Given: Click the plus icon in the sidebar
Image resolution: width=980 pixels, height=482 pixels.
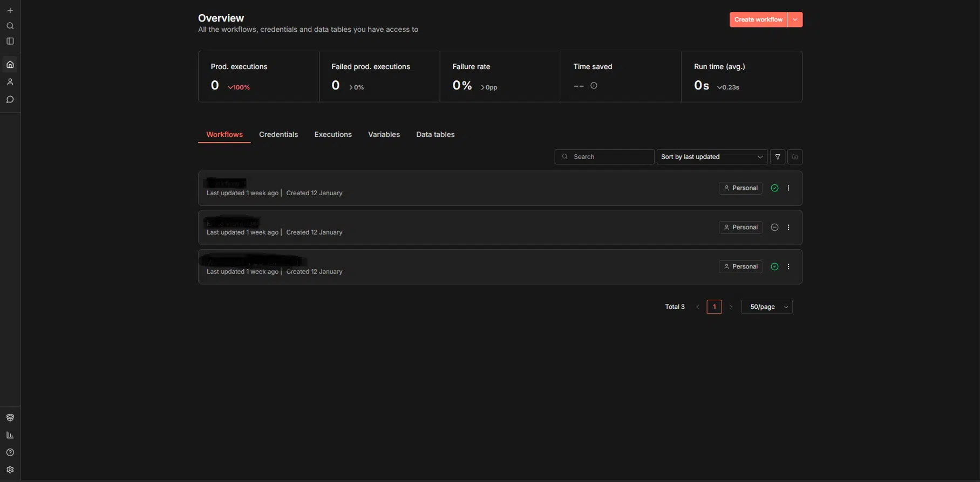Looking at the screenshot, I should coord(10,10).
